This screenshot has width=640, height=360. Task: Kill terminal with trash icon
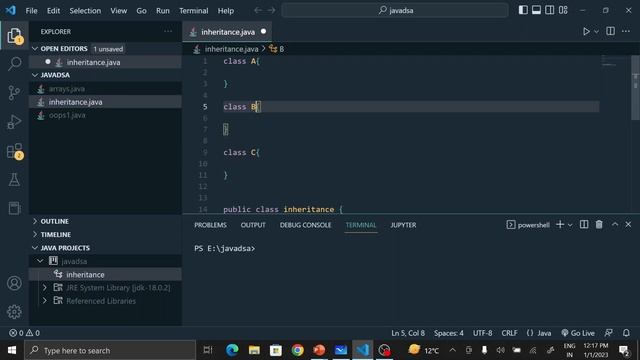click(599, 224)
